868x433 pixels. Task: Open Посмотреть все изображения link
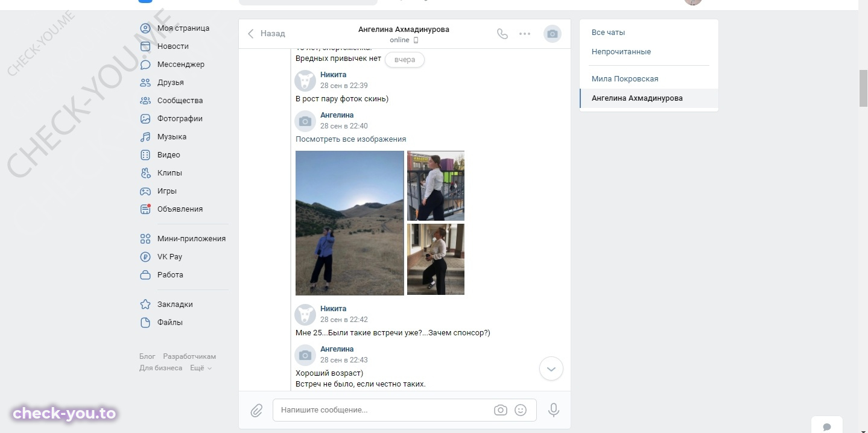pyautogui.click(x=351, y=139)
